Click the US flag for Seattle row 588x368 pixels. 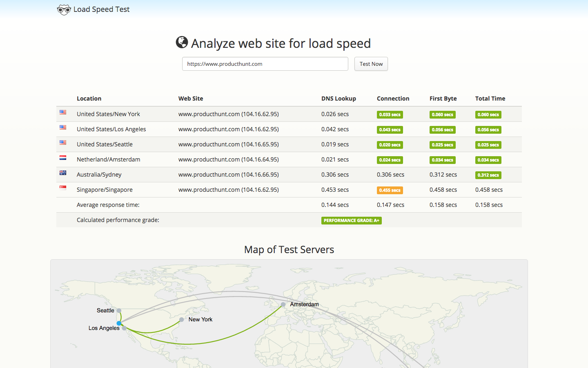(63, 142)
